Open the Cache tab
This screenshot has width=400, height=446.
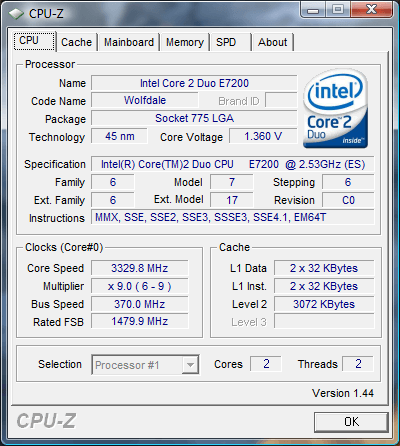click(x=76, y=42)
